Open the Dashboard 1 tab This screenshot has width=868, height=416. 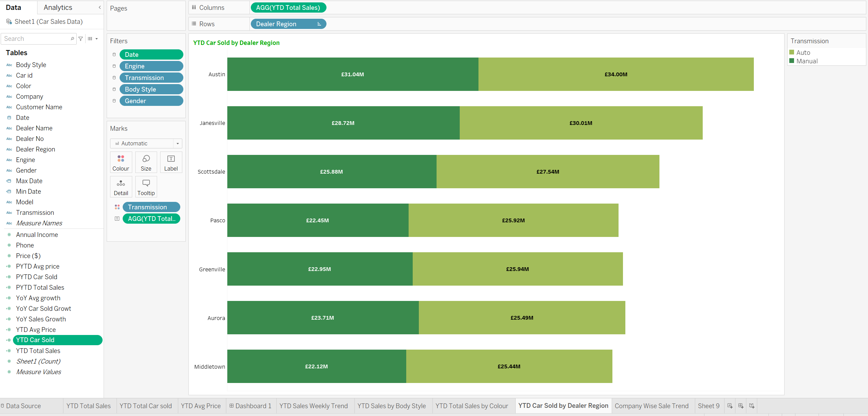(250, 406)
